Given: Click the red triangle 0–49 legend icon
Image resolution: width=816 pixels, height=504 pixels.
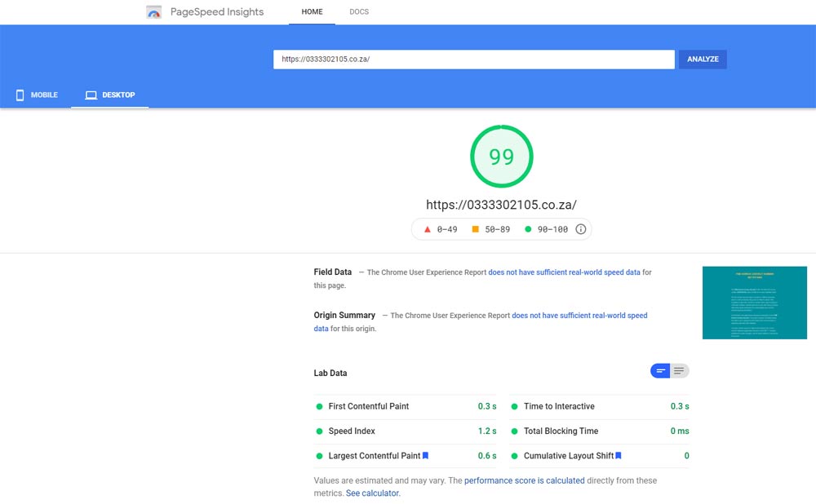Looking at the screenshot, I should [428, 229].
